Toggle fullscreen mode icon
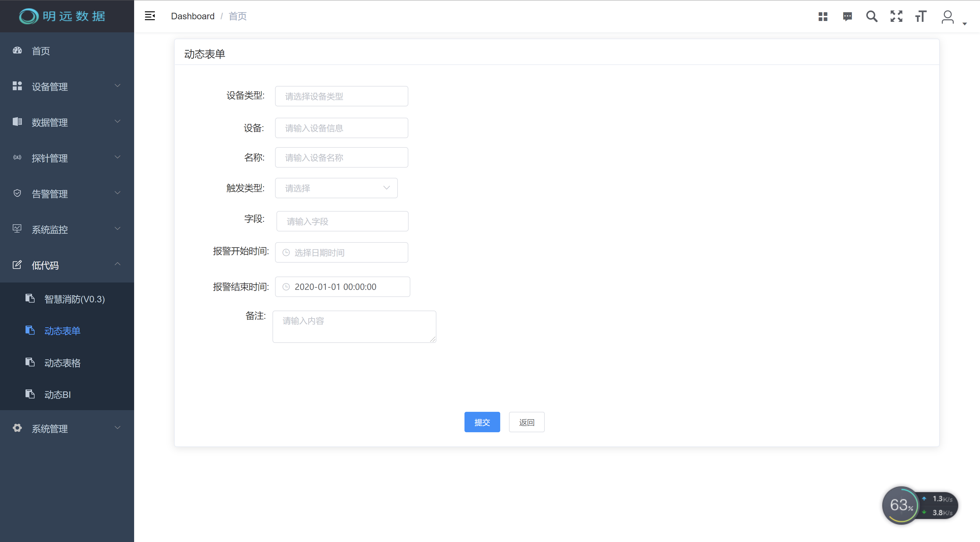980x542 pixels. (x=896, y=16)
